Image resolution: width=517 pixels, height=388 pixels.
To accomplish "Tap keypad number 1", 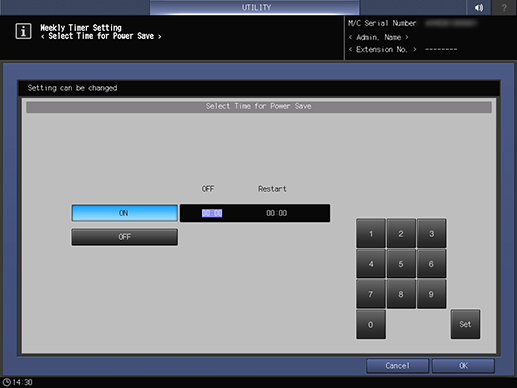I will click(371, 233).
